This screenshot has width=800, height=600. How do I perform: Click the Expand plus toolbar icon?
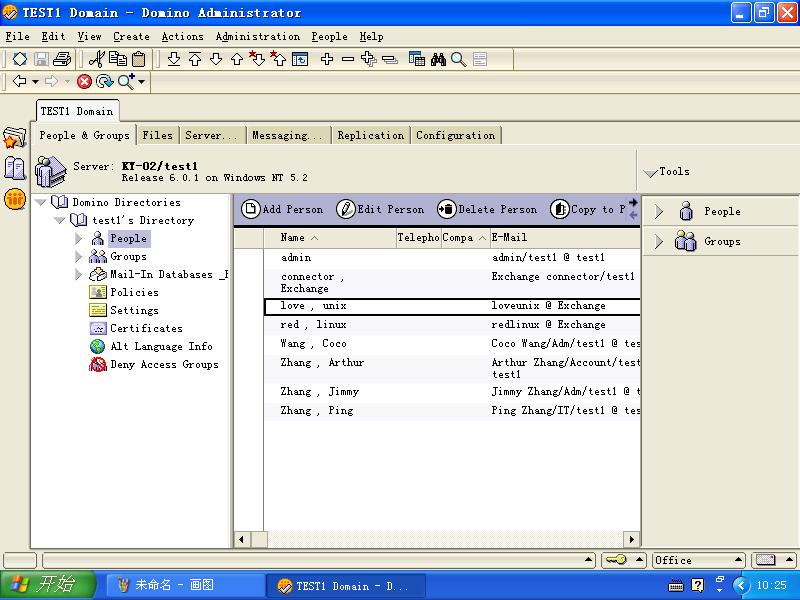coord(327,59)
